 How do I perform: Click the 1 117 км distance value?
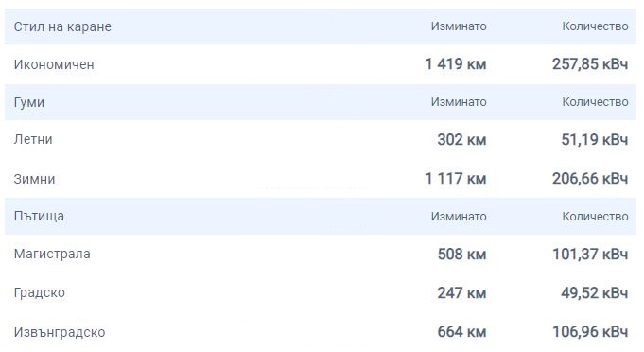[456, 179]
